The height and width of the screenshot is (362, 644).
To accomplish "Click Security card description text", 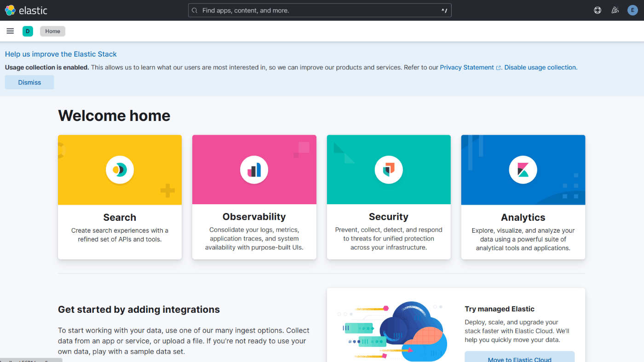I will [389, 238].
